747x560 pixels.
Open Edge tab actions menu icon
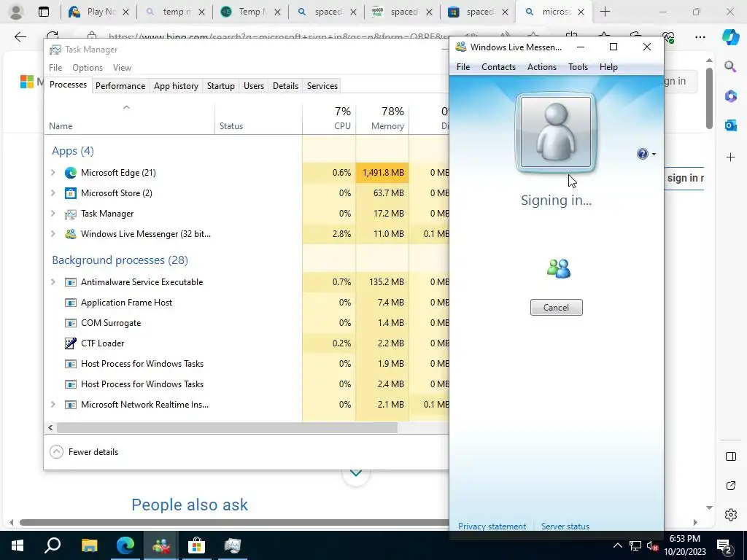click(44, 12)
